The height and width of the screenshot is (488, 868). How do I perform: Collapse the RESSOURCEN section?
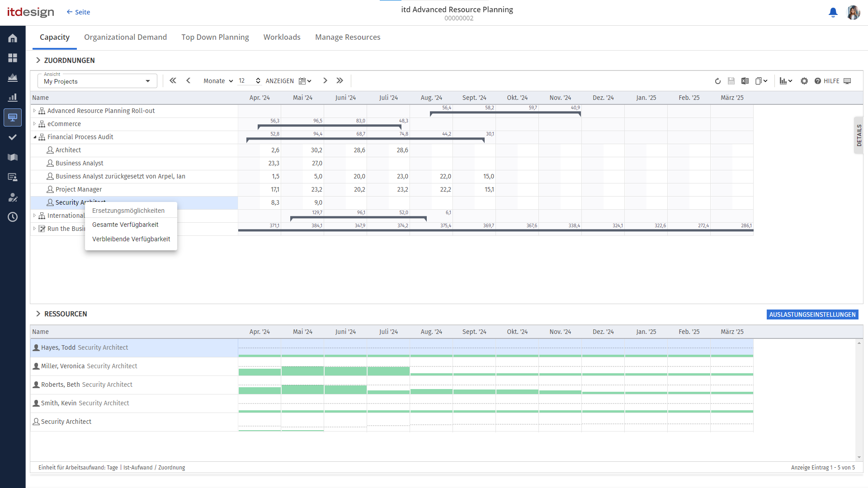click(38, 314)
